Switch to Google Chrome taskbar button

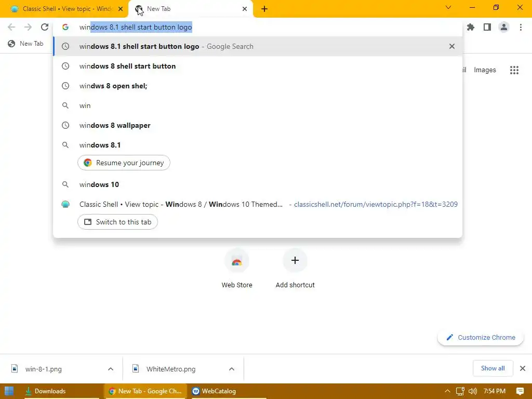[x=145, y=391]
